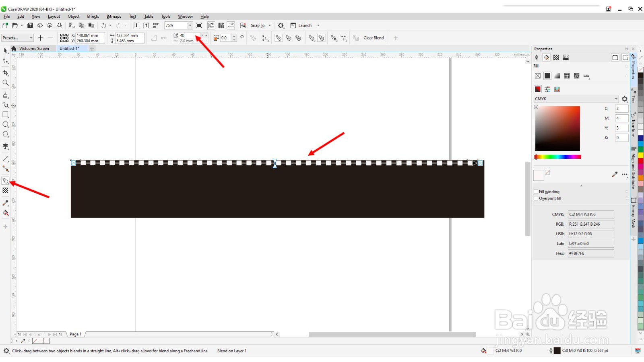Open the Bitmaps menu
Viewport: 644px width, 362px height.
(x=114, y=16)
